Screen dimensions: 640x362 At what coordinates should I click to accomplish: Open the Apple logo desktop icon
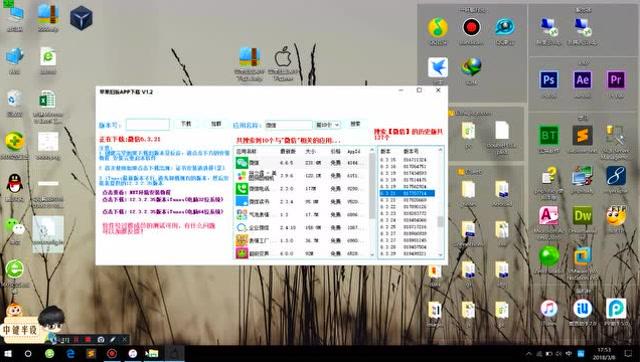[x=283, y=56]
